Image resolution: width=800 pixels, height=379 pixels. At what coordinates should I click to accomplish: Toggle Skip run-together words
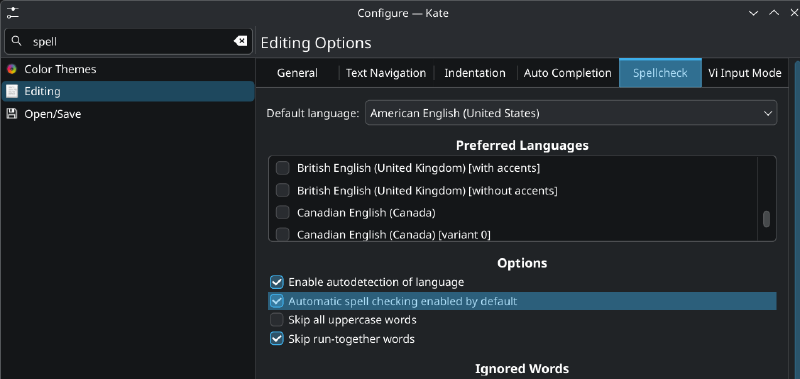277,339
